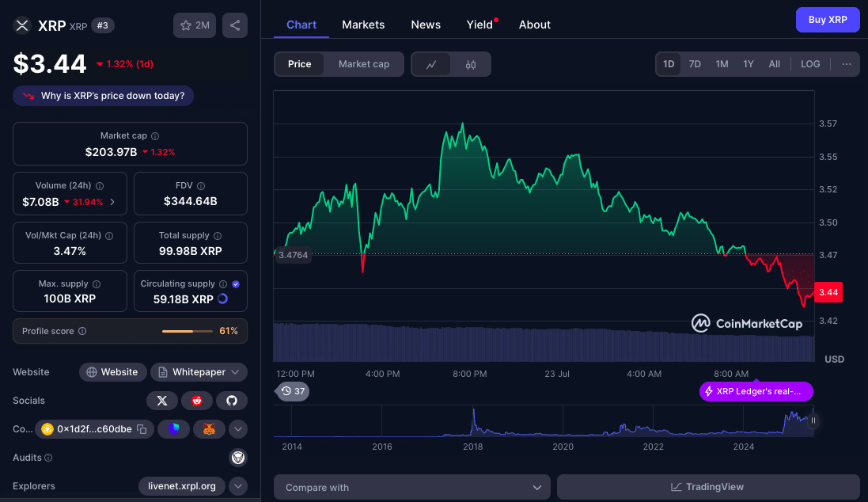Click Vol/Mkt Cap info icon
This screenshot has width=868, height=502.
(110, 236)
